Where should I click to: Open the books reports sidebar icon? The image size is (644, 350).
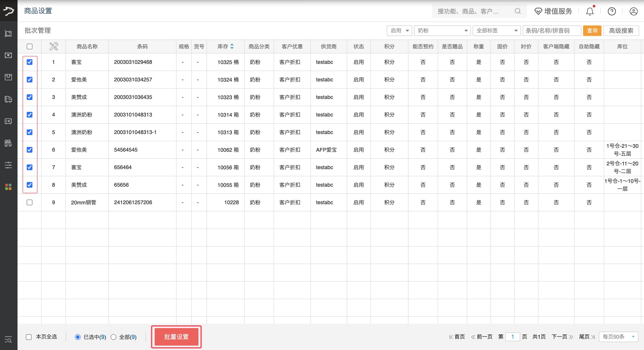[8, 143]
